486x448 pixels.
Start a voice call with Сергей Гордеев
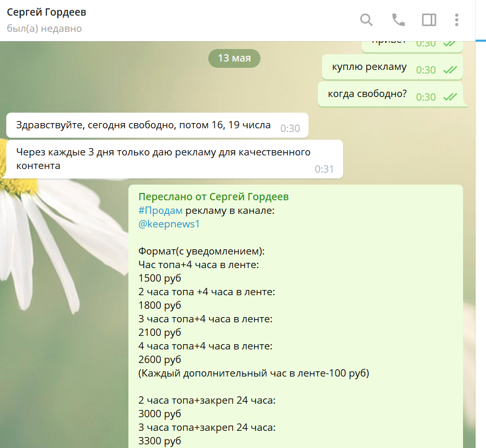(x=398, y=20)
